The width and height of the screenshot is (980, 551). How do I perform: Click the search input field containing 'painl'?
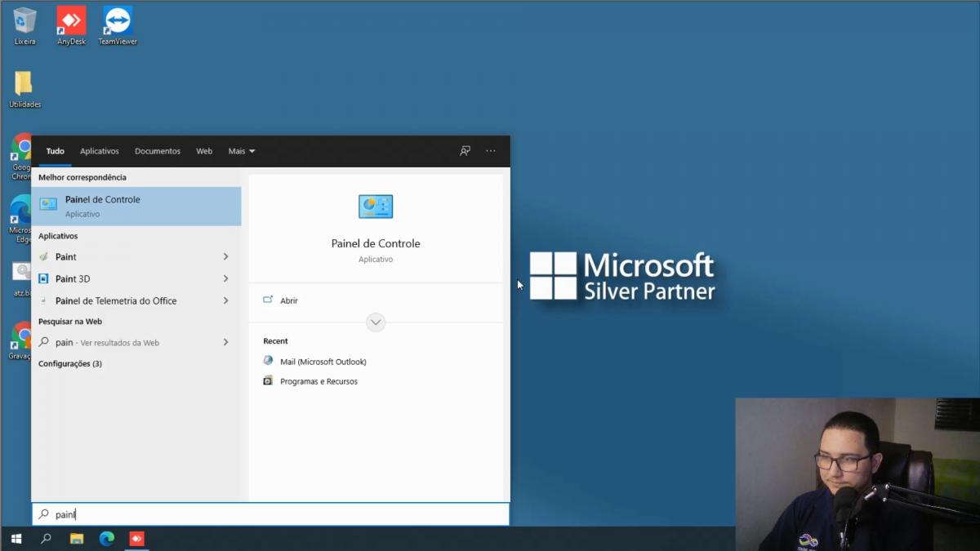[x=270, y=514]
